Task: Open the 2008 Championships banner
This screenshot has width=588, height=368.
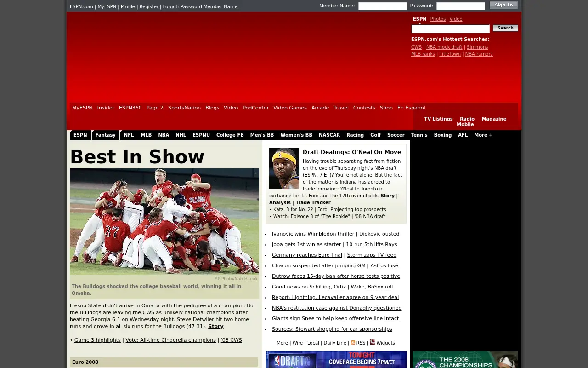Action: tap(465, 360)
